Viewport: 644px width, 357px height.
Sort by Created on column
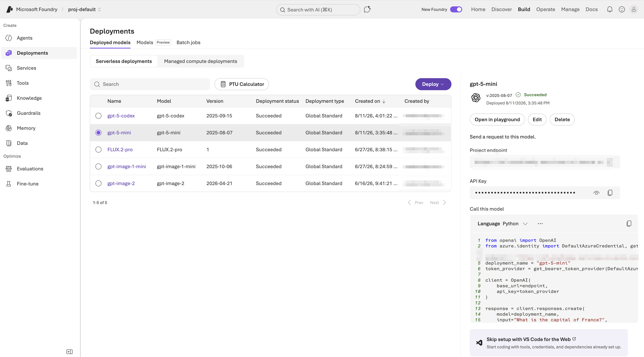pos(370,101)
